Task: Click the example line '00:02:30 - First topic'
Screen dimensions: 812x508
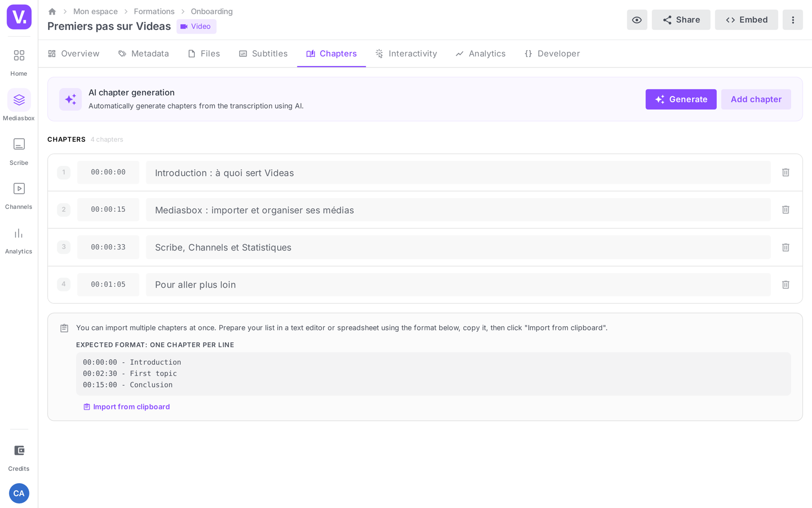Action: click(130, 373)
